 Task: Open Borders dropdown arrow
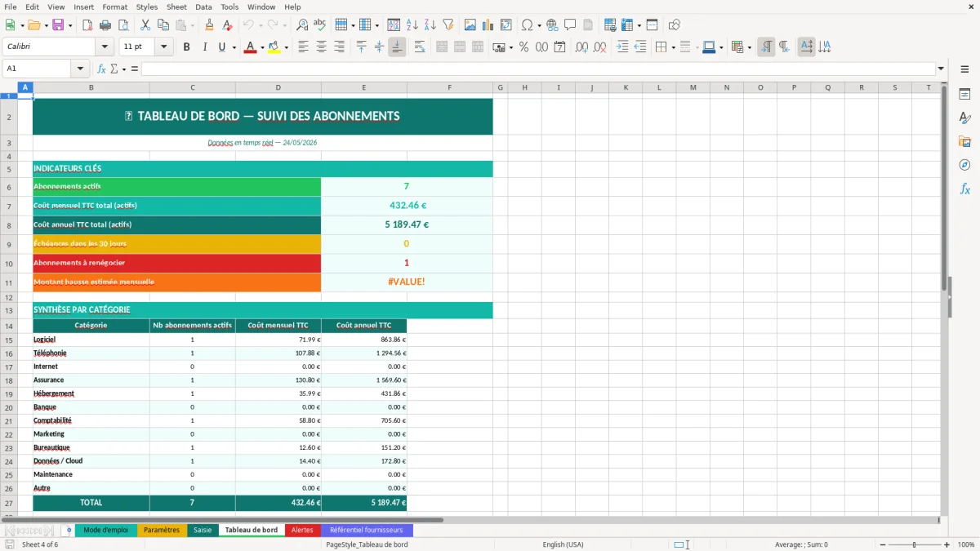675,47
